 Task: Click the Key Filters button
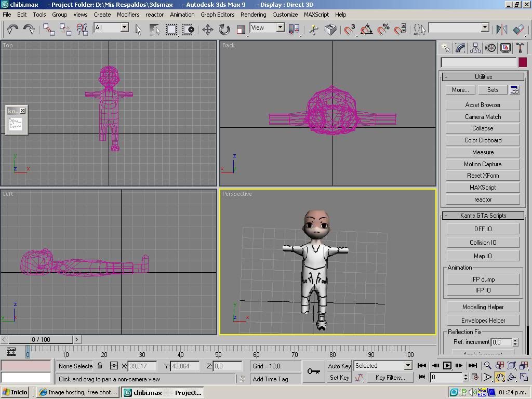391,378
